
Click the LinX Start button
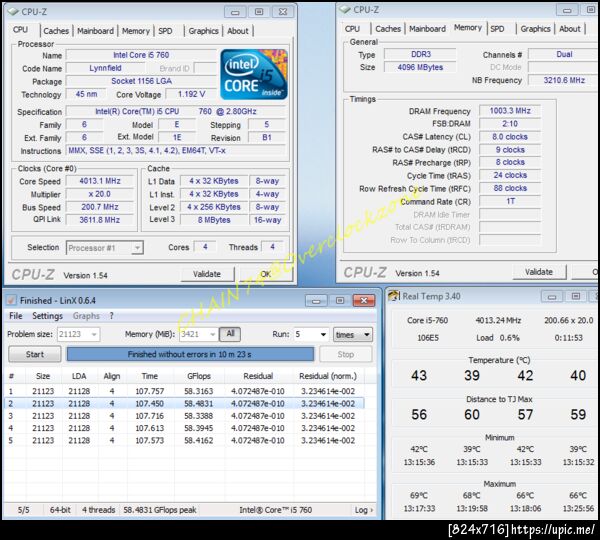tap(35, 354)
